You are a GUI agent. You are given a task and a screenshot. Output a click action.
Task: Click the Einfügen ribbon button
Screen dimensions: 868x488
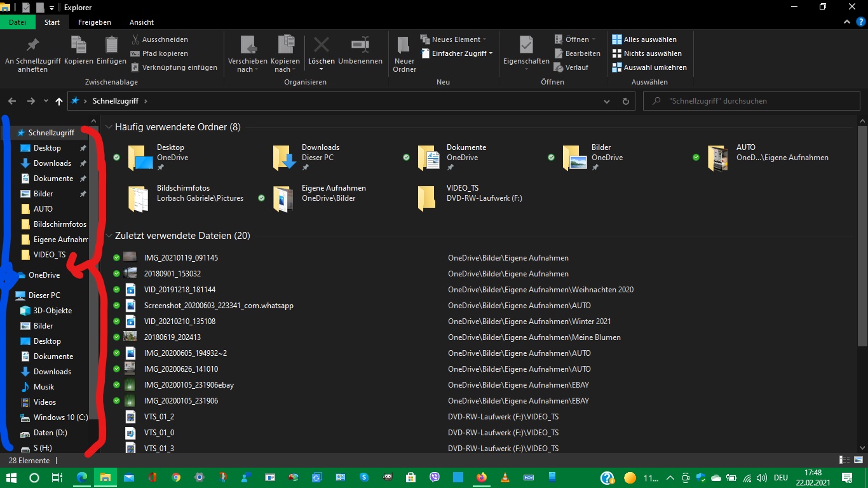pyautogui.click(x=111, y=51)
